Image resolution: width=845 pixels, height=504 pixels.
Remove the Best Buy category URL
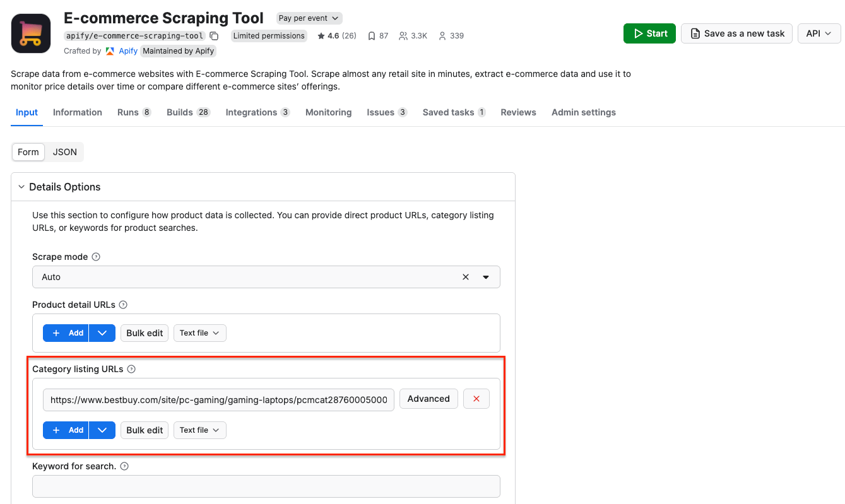point(476,398)
